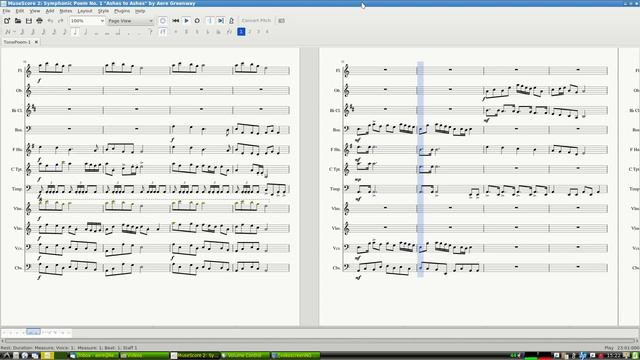Viewport: 640px width, 360px height.
Task: Open the note input mode dropdown arrow
Action: (x=14, y=31)
